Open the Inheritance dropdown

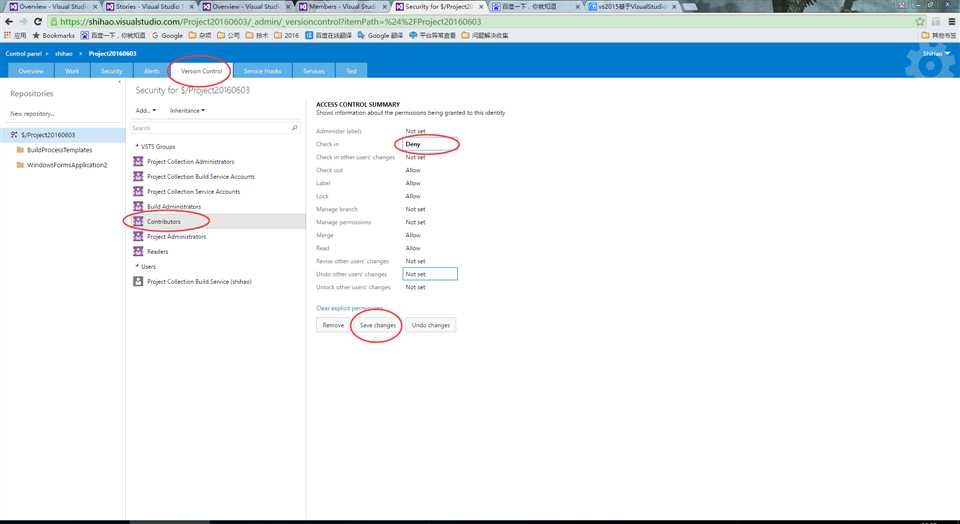click(x=187, y=111)
